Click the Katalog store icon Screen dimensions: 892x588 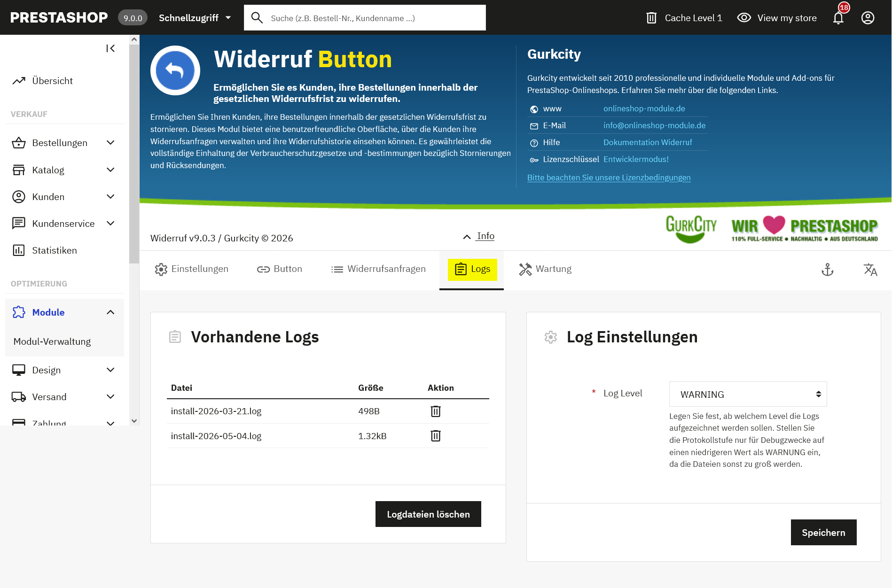19,170
